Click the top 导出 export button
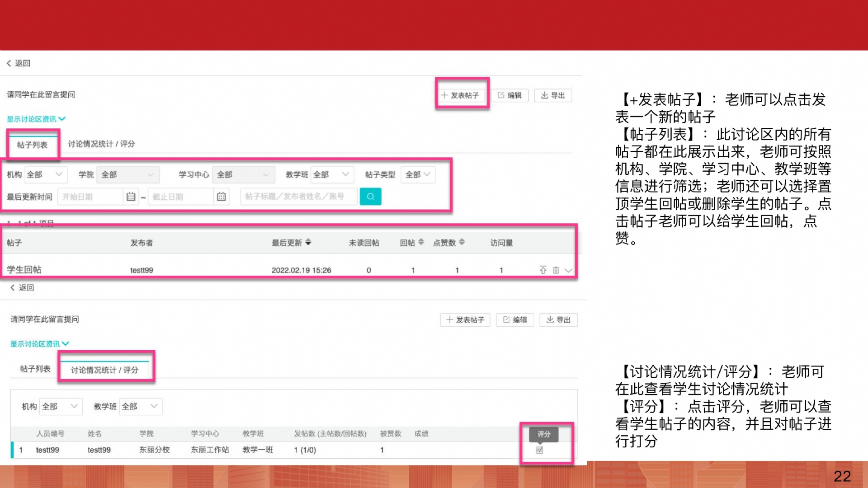The height and width of the screenshot is (488, 868). [553, 95]
